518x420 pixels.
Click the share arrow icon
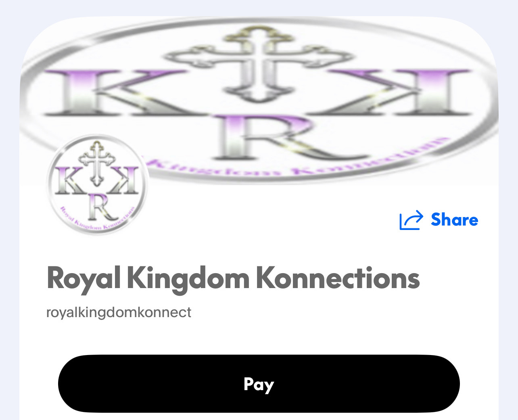tap(411, 220)
